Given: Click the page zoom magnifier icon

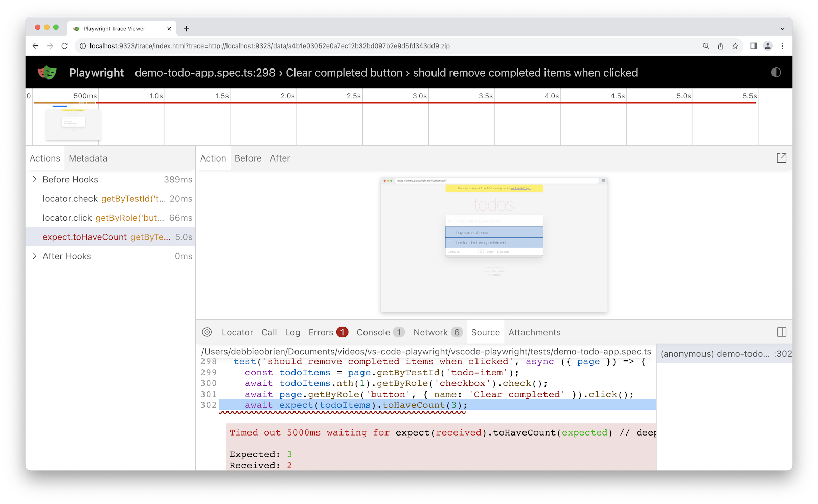Looking at the screenshot, I should pos(706,45).
